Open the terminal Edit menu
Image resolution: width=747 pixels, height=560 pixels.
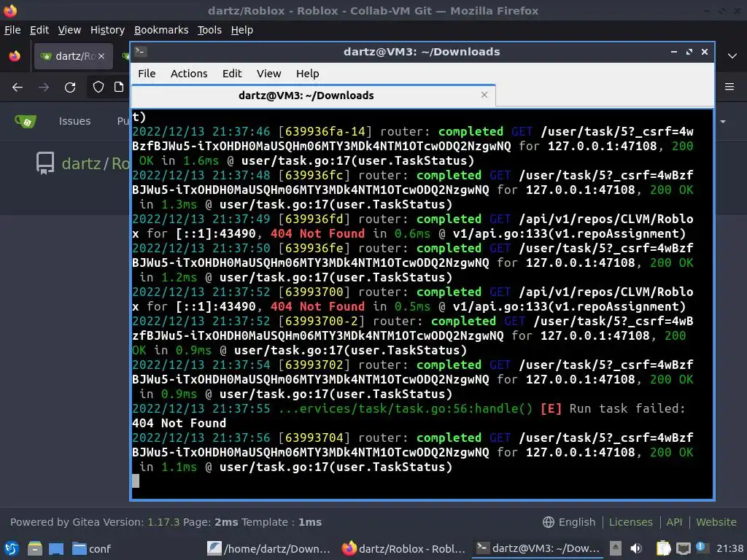[232, 74]
